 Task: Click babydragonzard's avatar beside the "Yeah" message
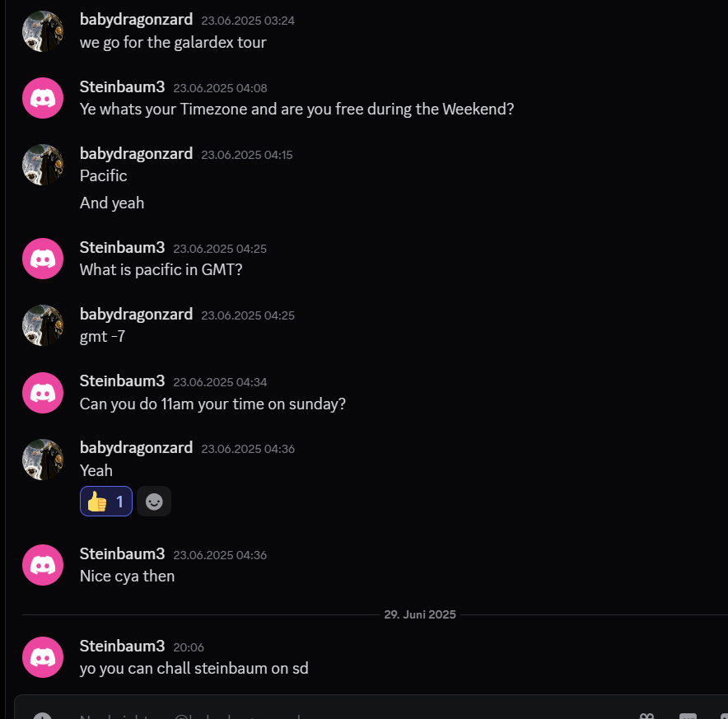click(43, 459)
